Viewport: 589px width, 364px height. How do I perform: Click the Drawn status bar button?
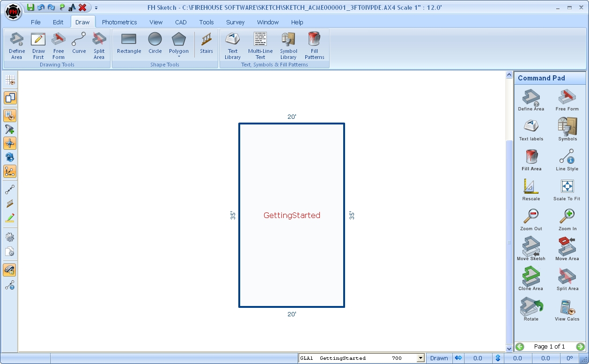439,358
